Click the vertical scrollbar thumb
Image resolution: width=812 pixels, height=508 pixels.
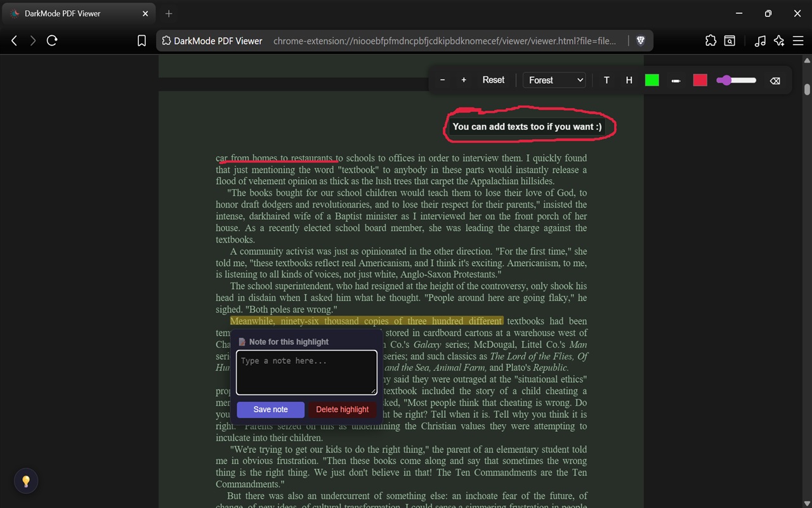click(807, 89)
